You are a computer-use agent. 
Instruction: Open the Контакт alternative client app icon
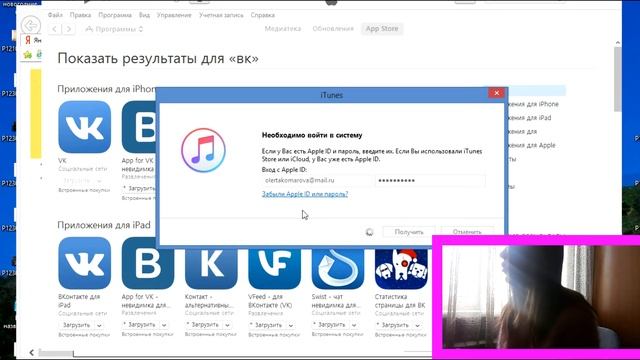211,268
